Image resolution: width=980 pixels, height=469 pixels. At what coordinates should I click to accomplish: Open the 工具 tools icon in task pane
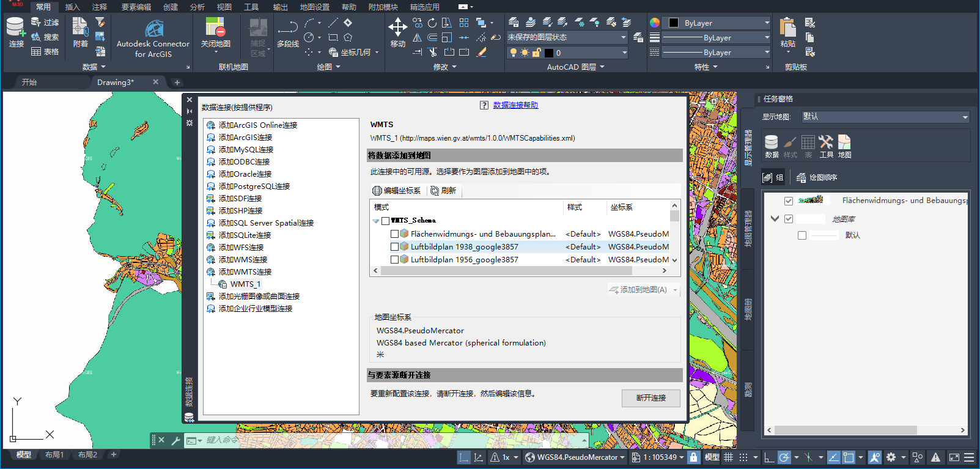click(826, 147)
